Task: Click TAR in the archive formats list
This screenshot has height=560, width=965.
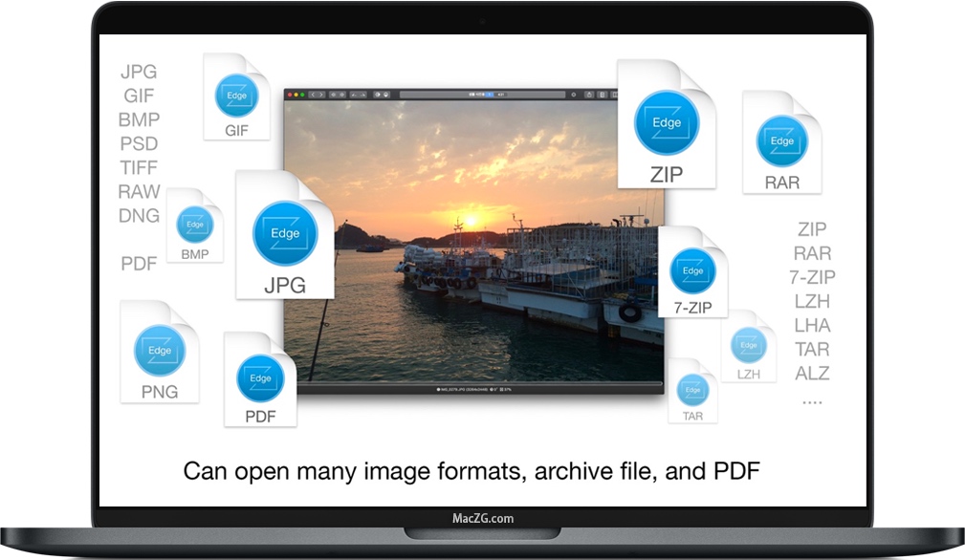Action: point(812,349)
